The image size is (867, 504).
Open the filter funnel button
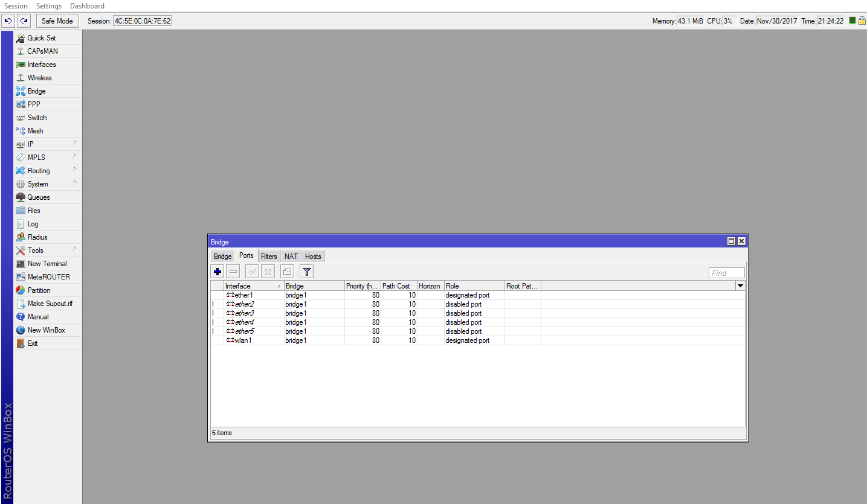307,272
